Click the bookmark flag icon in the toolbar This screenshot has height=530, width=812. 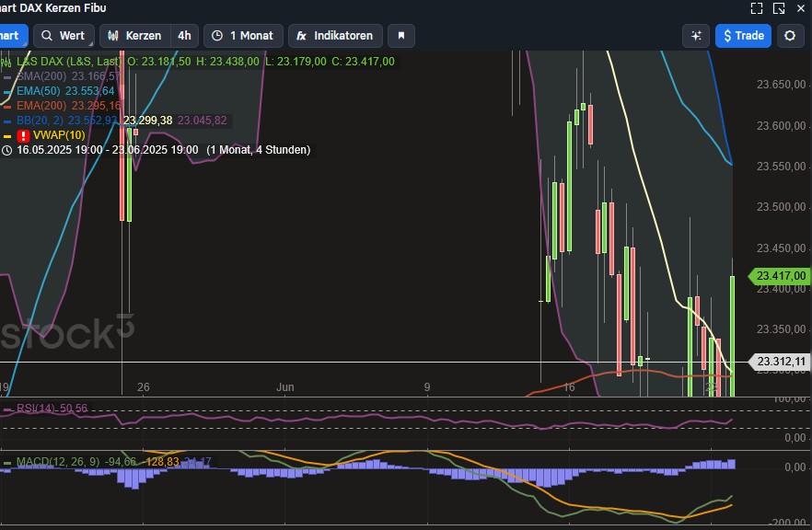coord(400,36)
